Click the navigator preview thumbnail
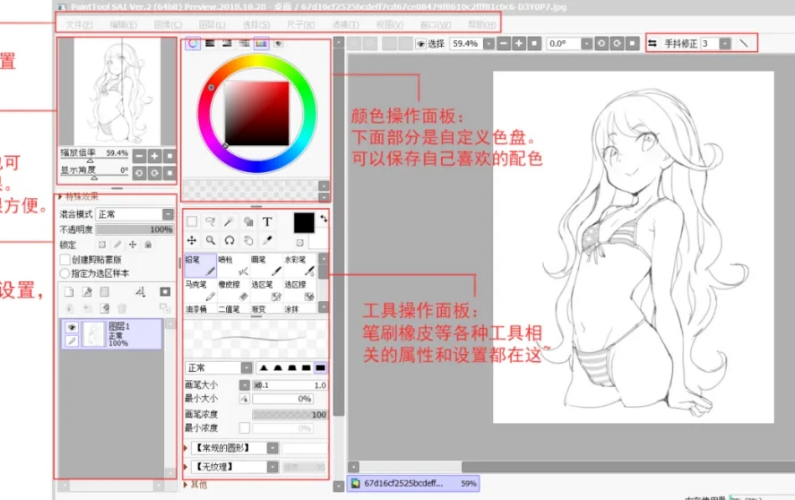 118,92
